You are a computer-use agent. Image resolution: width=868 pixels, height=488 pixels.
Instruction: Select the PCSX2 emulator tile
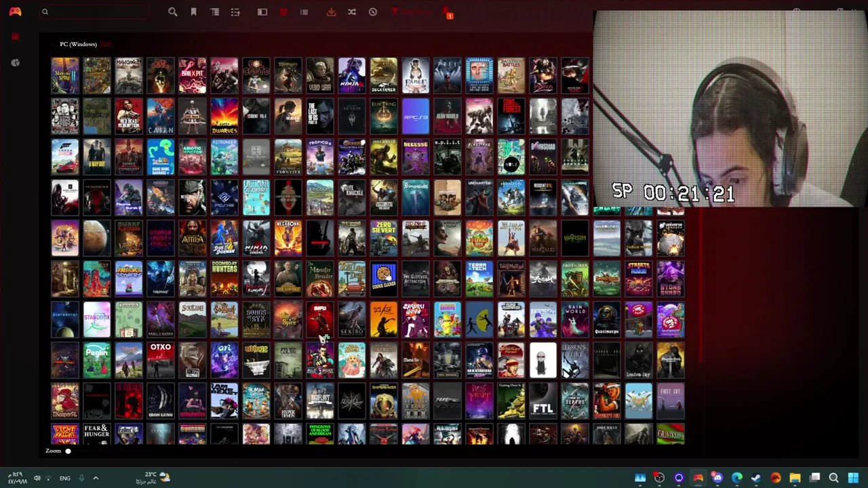click(x=224, y=197)
